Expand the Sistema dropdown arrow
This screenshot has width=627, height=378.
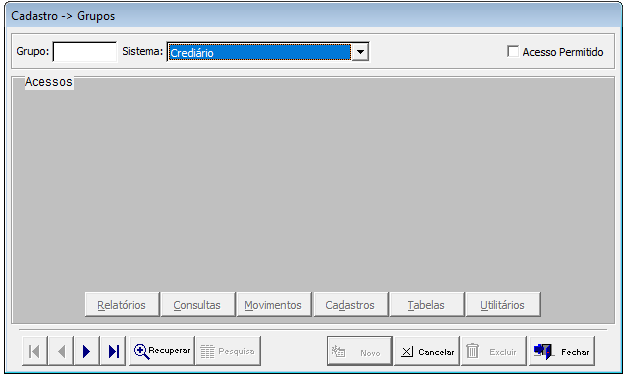point(360,52)
